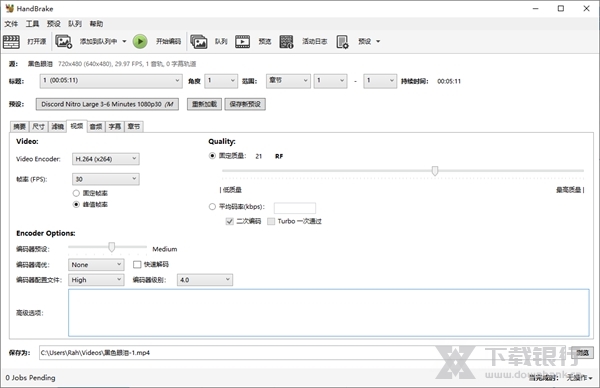Switch to the Chapters tab
This screenshot has height=388, width=600.
click(134, 127)
